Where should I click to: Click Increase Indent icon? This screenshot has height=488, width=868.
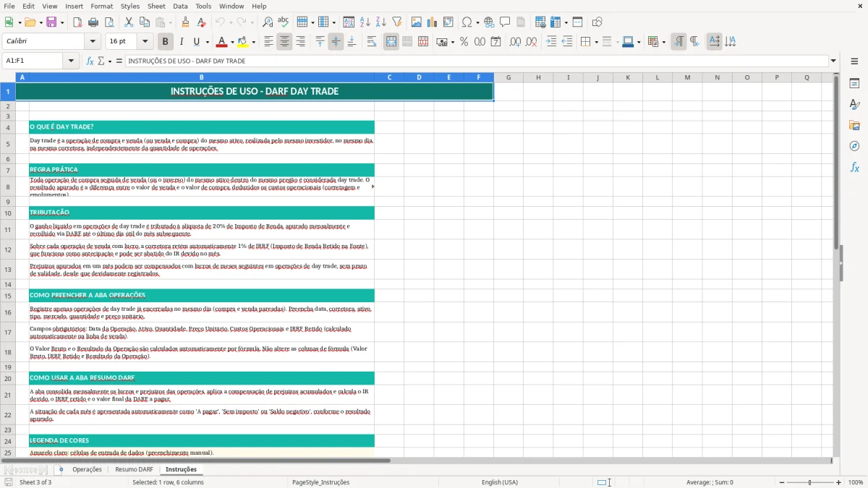551,42
